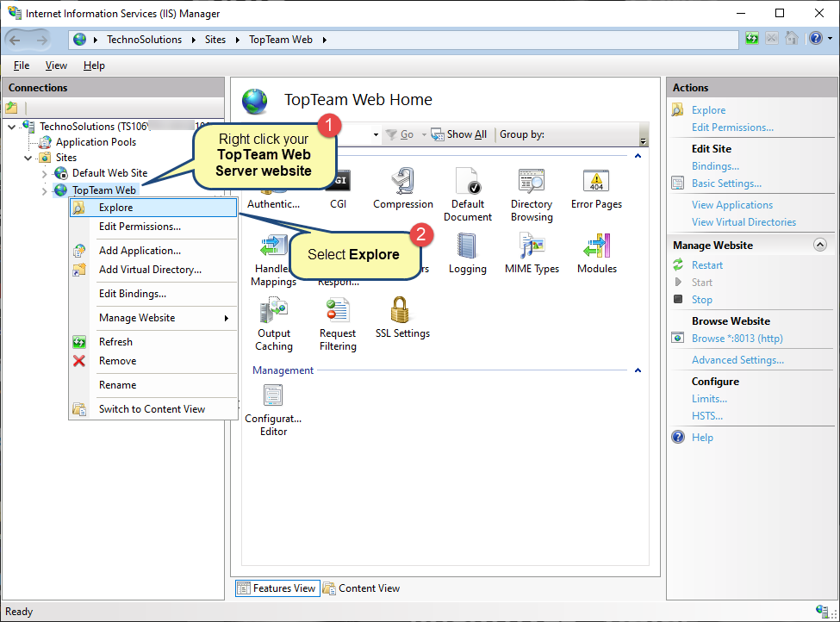Image resolution: width=840 pixels, height=622 pixels.
Task: Collapse the TechnoSolutions server node
Action: (12, 127)
